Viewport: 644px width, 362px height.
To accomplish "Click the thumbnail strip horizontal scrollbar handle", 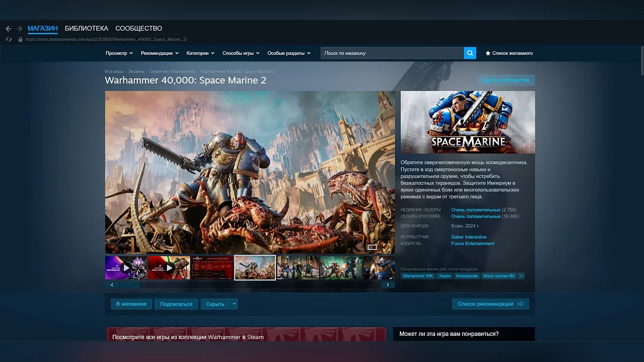I will tap(130, 285).
